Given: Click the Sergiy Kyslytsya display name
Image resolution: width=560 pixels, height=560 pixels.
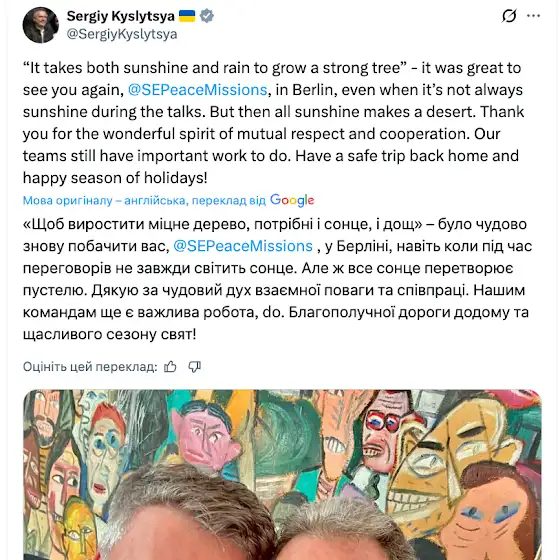Looking at the screenshot, I should tap(121, 16).
